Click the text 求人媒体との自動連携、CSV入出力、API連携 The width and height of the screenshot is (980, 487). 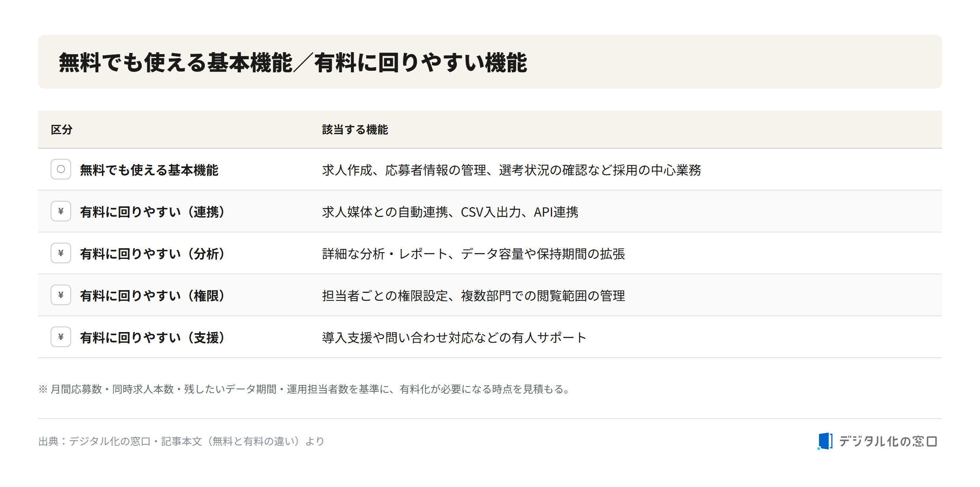point(450,212)
